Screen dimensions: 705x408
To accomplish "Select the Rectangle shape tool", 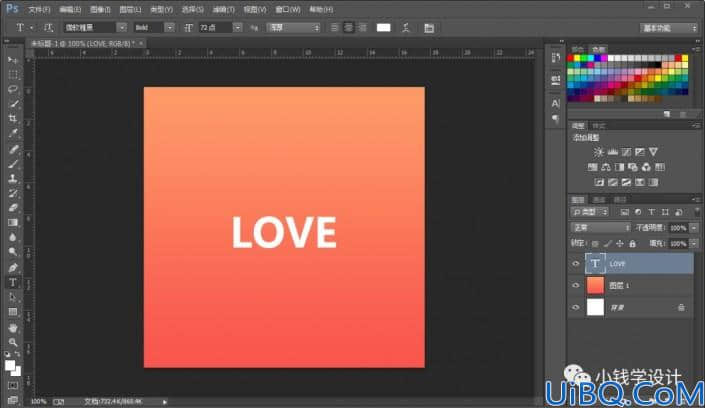I will 13,312.
